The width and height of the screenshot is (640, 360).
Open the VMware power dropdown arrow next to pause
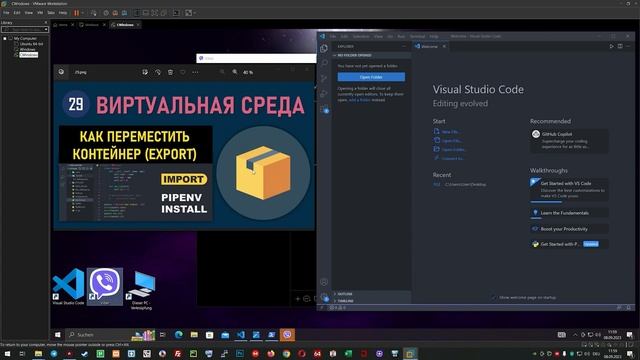(x=83, y=13)
